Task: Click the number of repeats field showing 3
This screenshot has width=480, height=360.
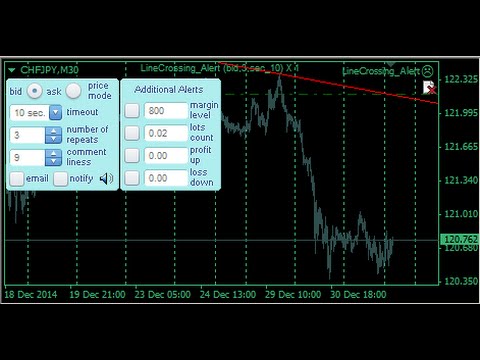Action: click(x=27, y=135)
